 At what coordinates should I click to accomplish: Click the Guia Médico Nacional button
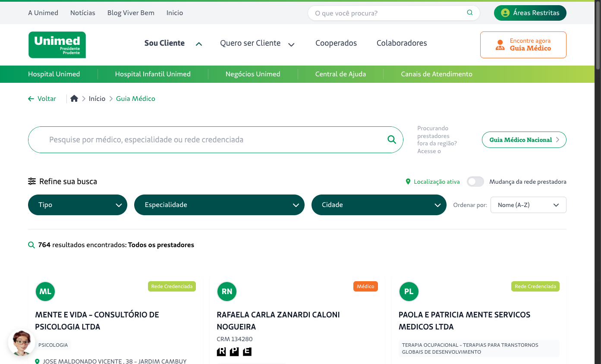524,139
